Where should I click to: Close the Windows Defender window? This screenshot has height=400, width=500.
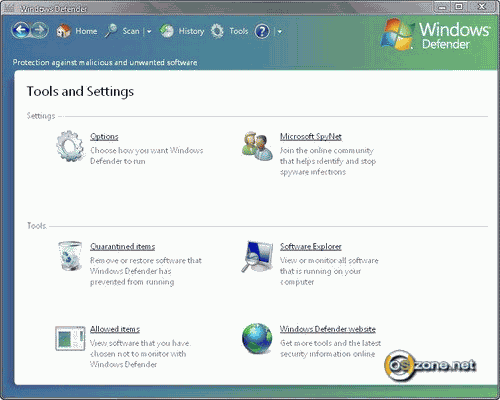coord(481,7)
